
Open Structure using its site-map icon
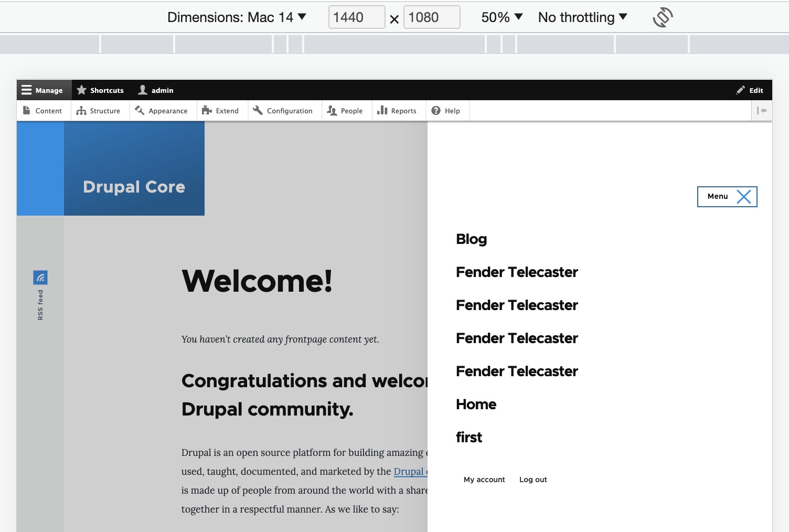click(82, 110)
